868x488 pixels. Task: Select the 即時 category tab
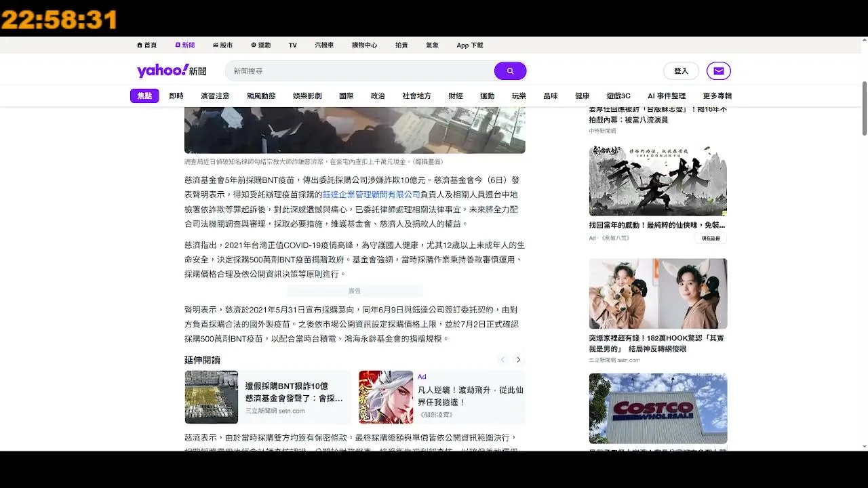point(176,96)
